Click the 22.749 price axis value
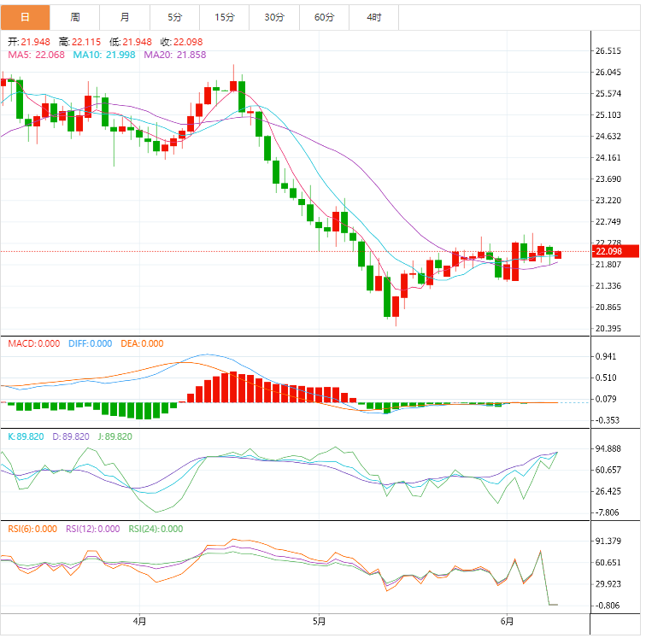This screenshot has width=646, height=644. (608, 222)
